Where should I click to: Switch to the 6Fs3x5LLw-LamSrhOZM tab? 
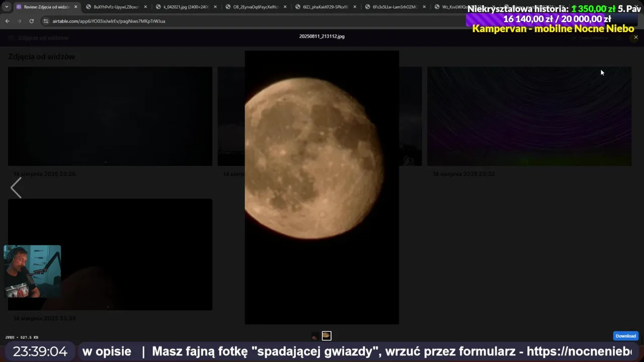point(395,7)
